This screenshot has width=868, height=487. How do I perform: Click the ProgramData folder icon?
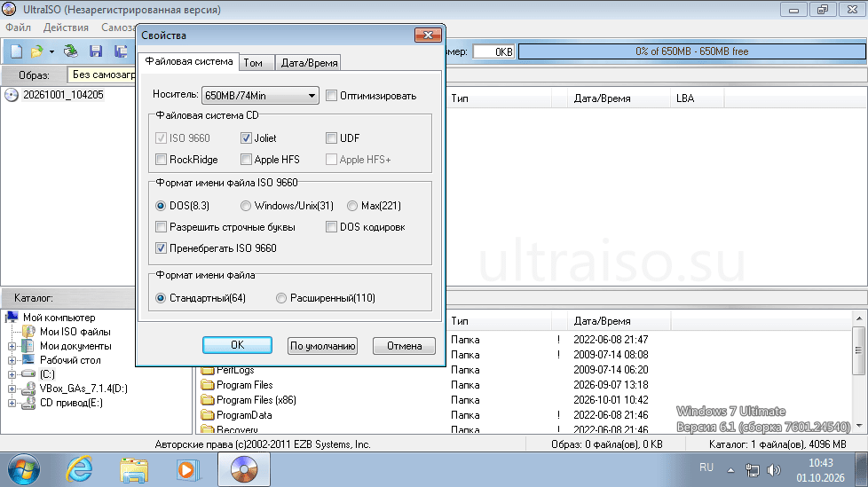[x=208, y=414]
